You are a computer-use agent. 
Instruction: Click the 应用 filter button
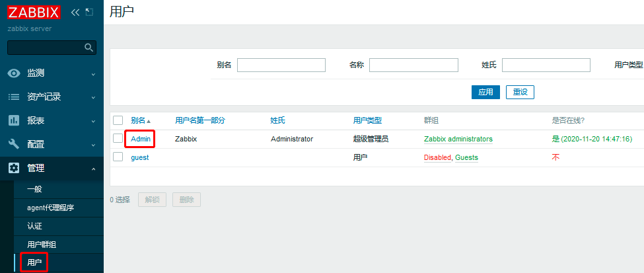pyautogui.click(x=485, y=92)
